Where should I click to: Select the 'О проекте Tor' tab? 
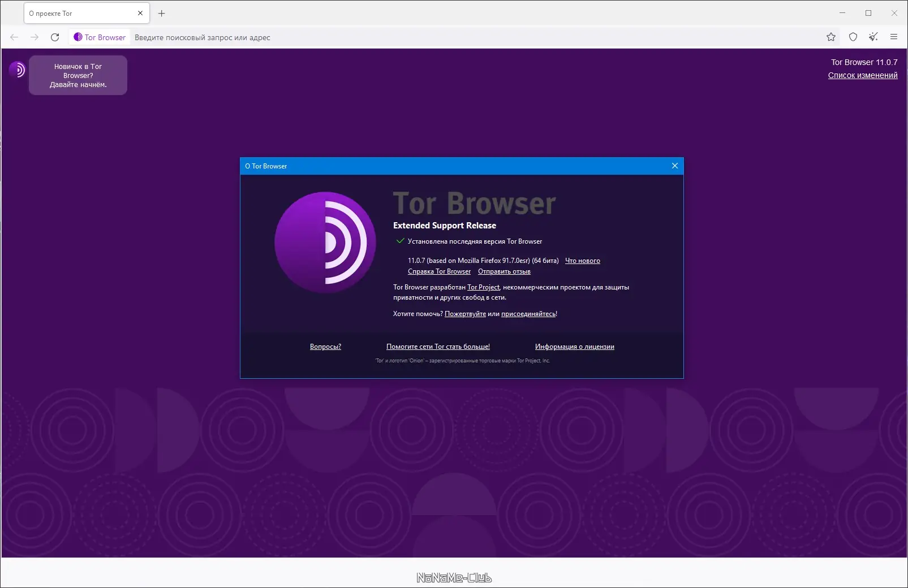[87, 13]
